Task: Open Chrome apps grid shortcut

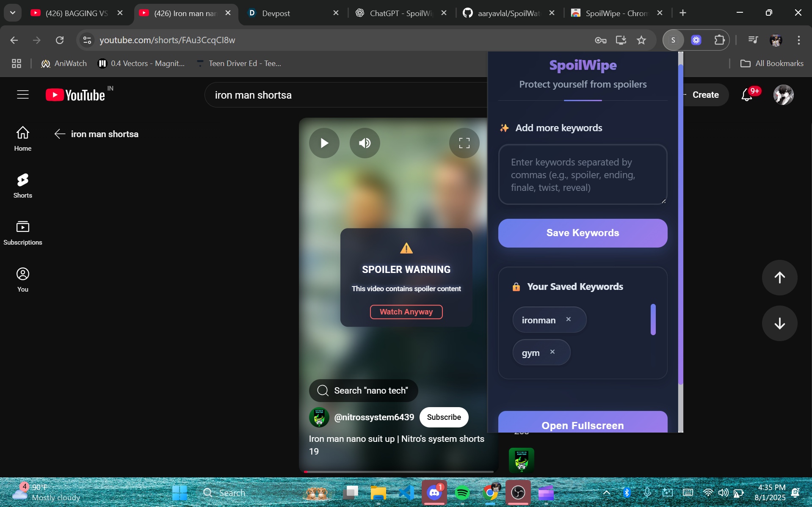Action: click(17, 63)
